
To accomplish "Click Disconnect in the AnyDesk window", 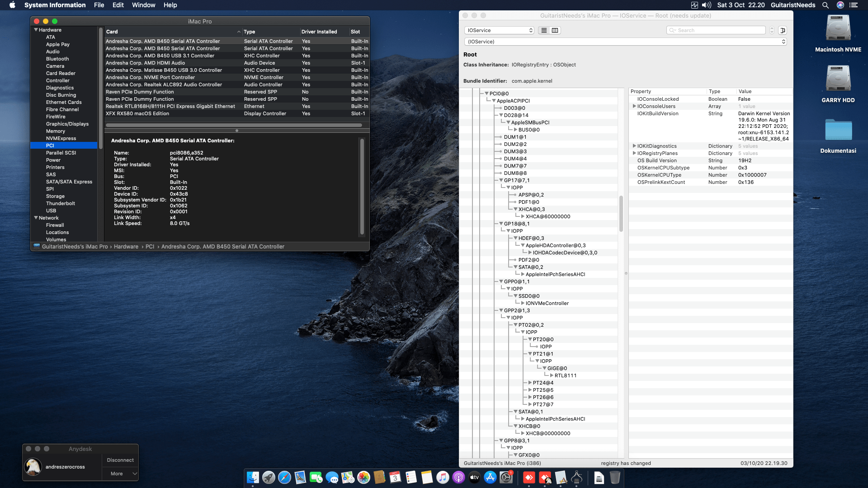I will point(120,460).
